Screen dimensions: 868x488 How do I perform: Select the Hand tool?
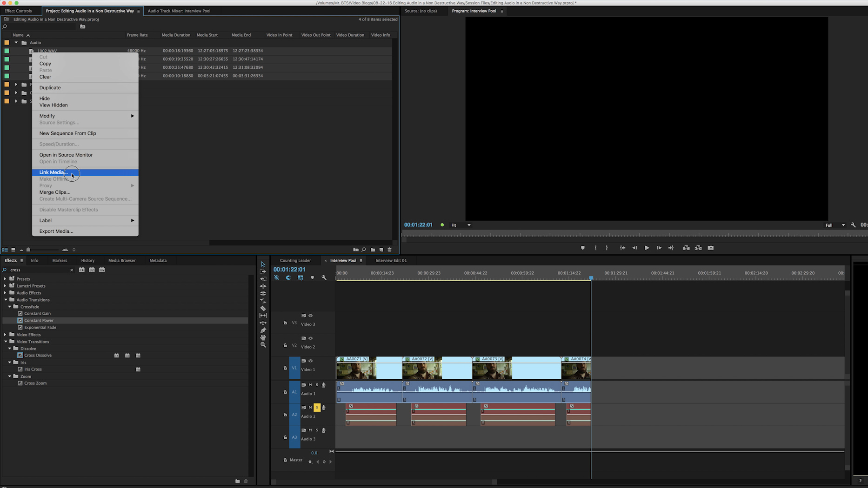pyautogui.click(x=263, y=337)
